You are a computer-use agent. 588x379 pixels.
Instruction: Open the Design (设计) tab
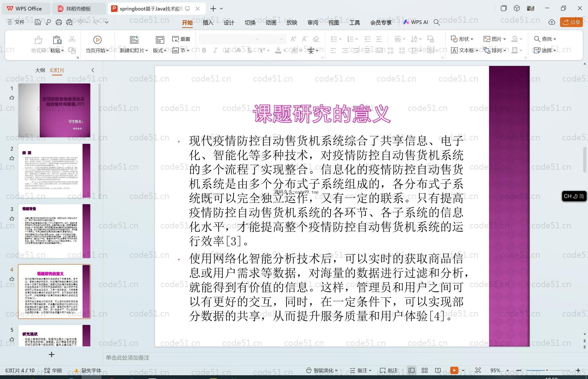tap(229, 23)
